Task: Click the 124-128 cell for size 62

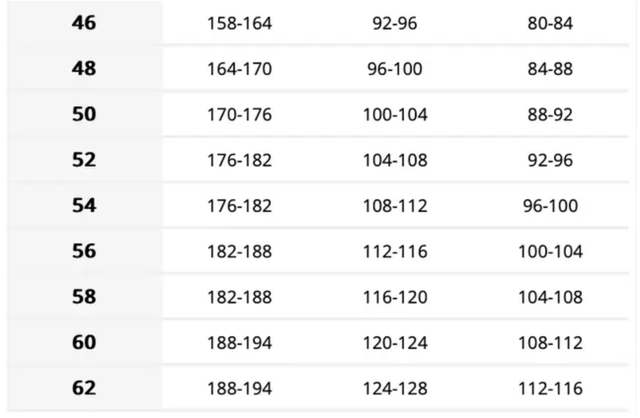Action: [x=395, y=388]
